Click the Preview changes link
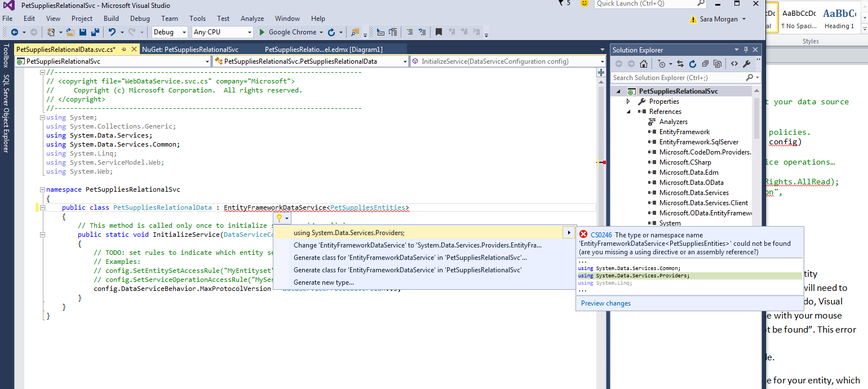The height and width of the screenshot is (389, 868). [606, 303]
